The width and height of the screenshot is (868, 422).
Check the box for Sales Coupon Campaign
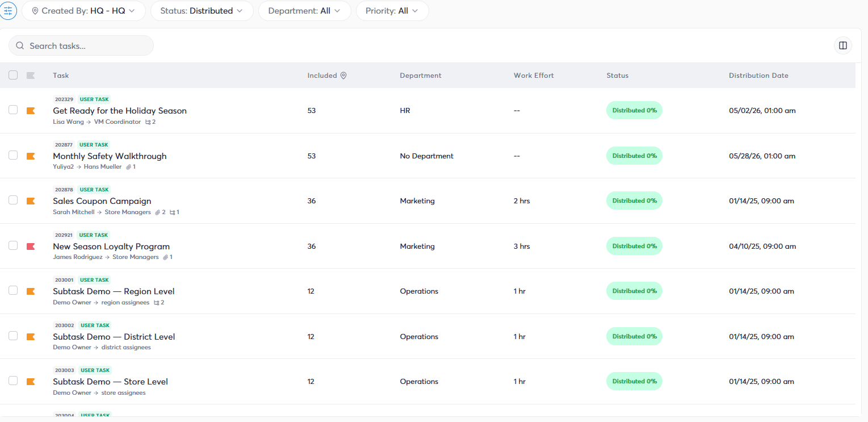[13, 200]
